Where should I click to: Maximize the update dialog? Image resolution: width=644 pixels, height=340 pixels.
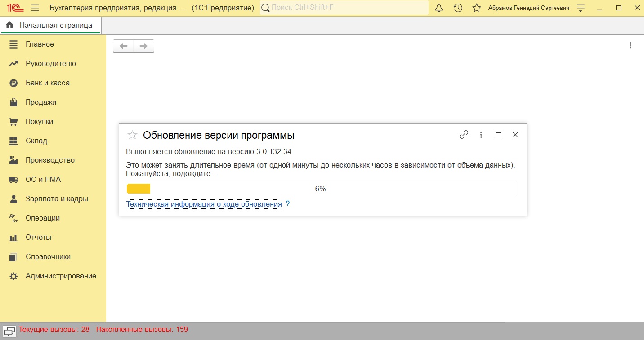[x=498, y=135]
